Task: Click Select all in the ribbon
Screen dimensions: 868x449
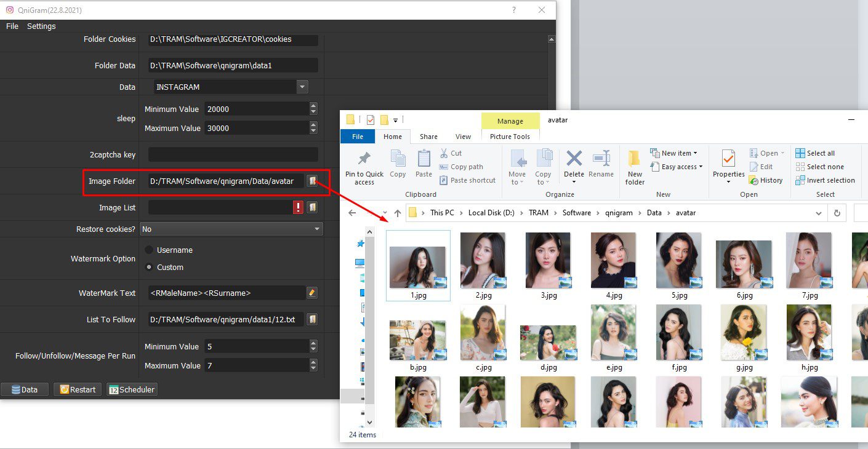Action: coord(815,153)
